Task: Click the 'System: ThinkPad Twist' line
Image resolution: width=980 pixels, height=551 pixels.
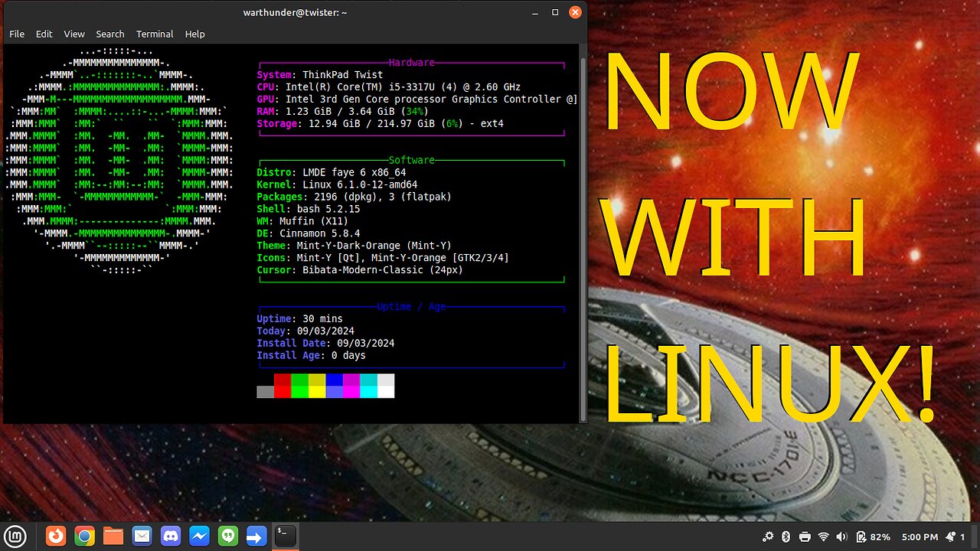Action: [x=321, y=75]
